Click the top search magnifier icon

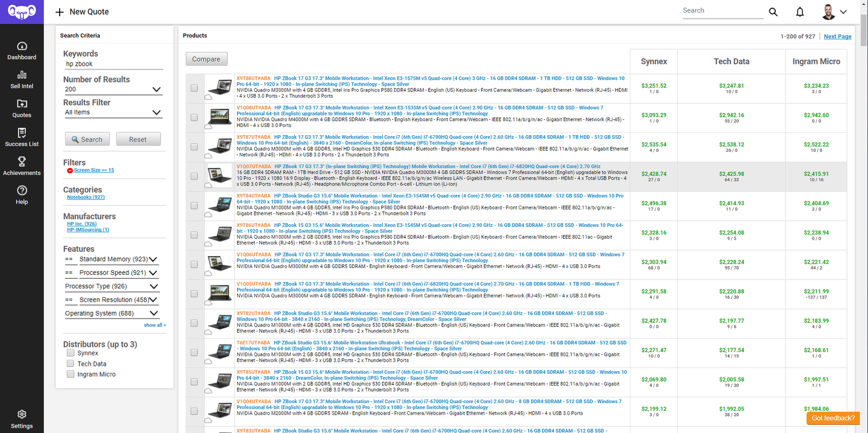pos(773,12)
